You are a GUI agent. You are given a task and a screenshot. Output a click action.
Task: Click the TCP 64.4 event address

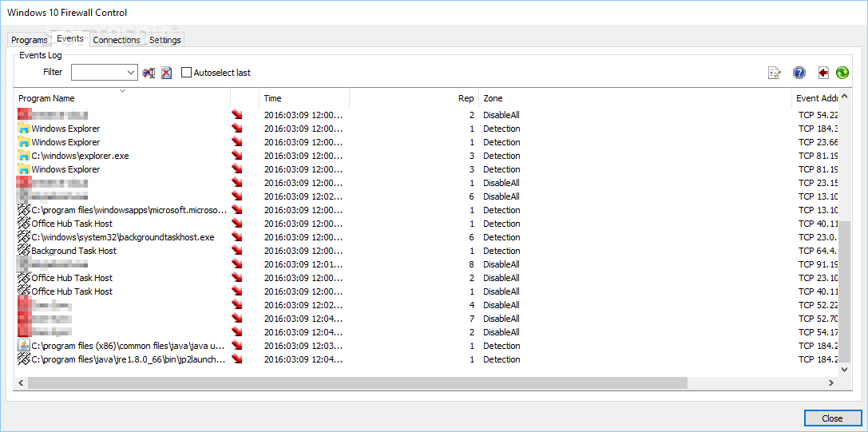[818, 251]
